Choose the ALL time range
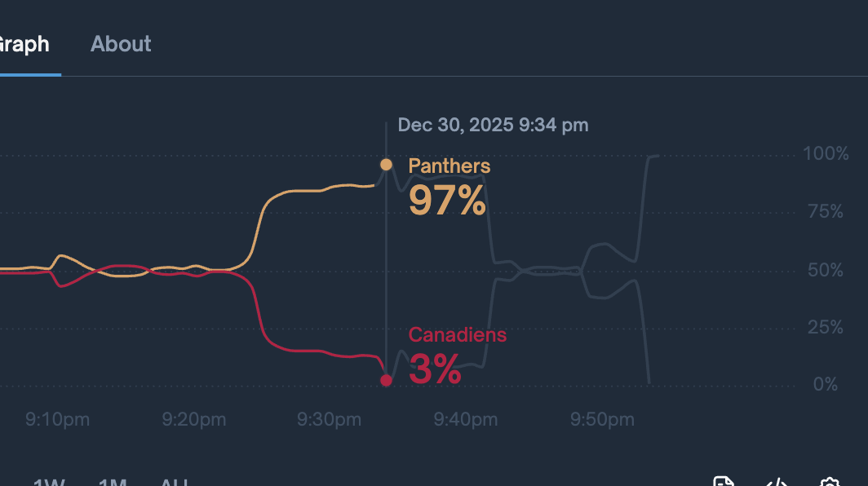The height and width of the screenshot is (486, 868). click(175, 483)
